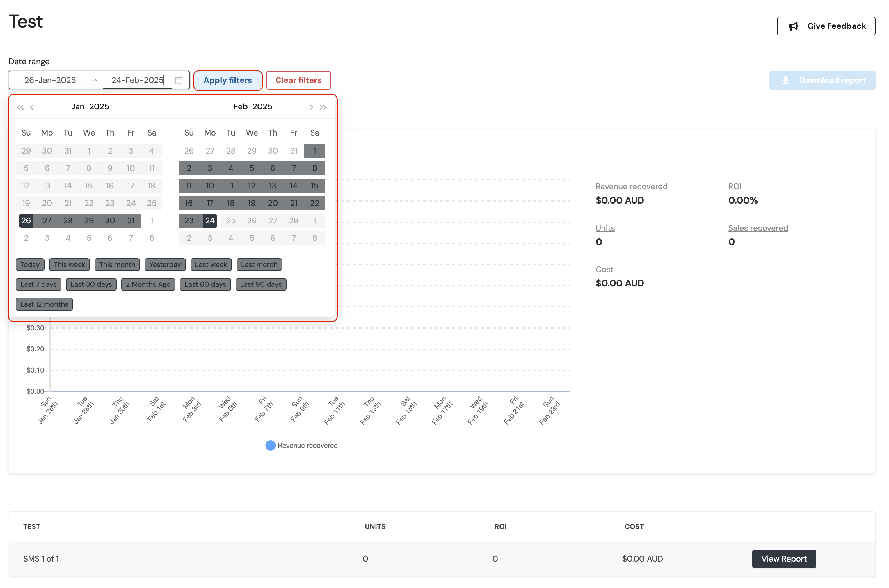Select February 14 in the calendar

click(x=294, y=186)
